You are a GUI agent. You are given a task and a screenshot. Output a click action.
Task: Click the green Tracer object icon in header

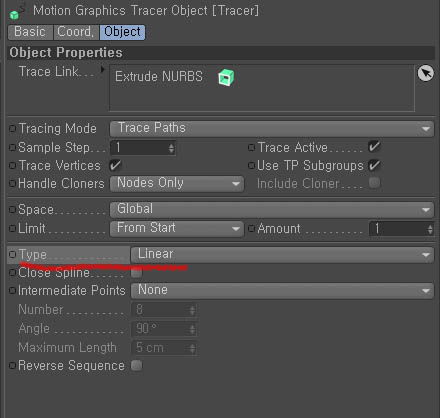click(14, 15)
